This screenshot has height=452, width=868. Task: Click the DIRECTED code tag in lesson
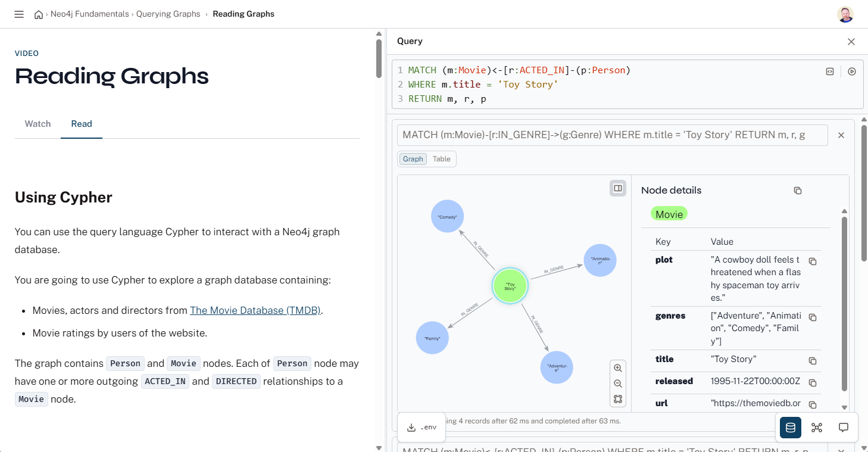point(236,381)
